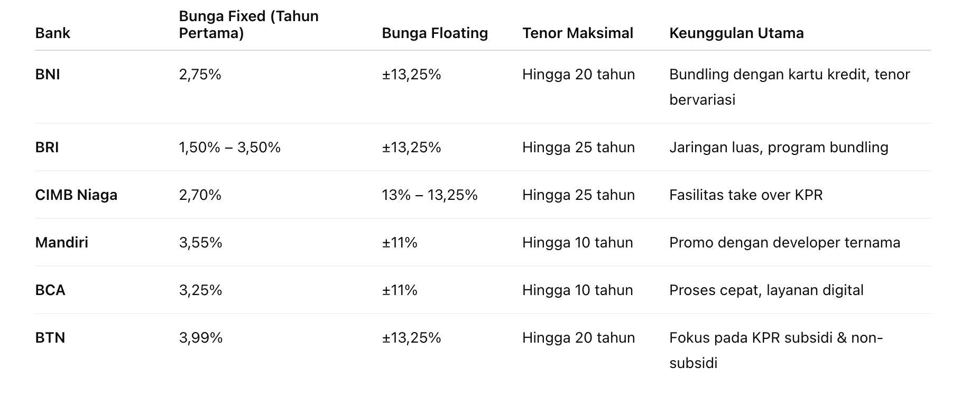This screenshot has width=980, height=404.
Task: Click the 'Fasilitas take over KPR' text
Action: pyautogui.click(x=745, y=195)
